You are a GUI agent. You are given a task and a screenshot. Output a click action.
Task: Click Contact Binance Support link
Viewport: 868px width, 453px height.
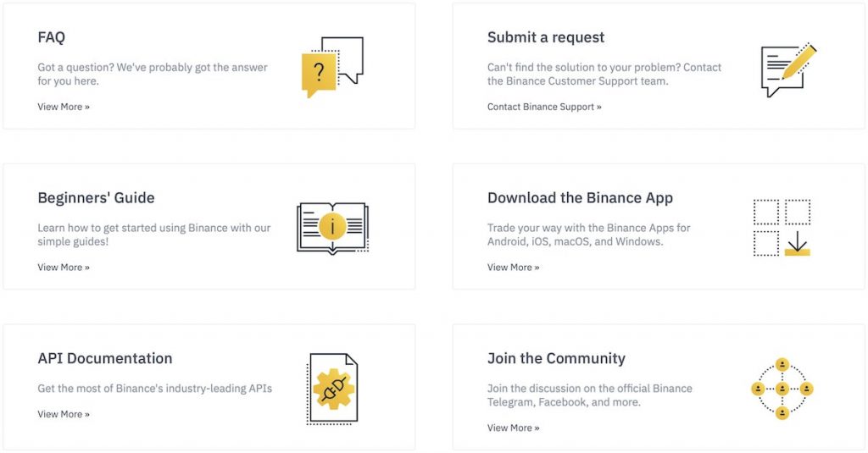coord(544,107)
